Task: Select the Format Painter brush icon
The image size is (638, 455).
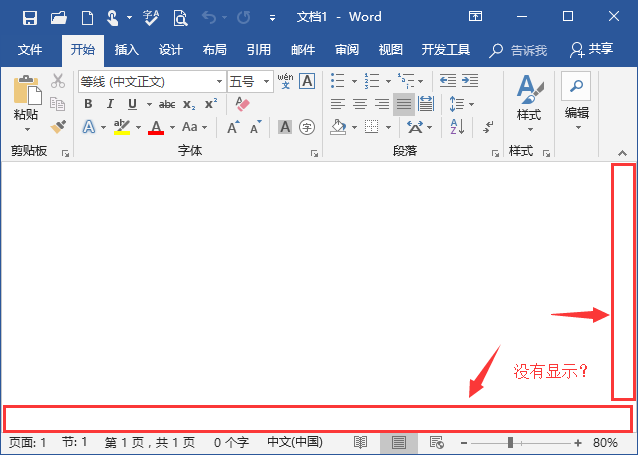Action: [58, 127]
